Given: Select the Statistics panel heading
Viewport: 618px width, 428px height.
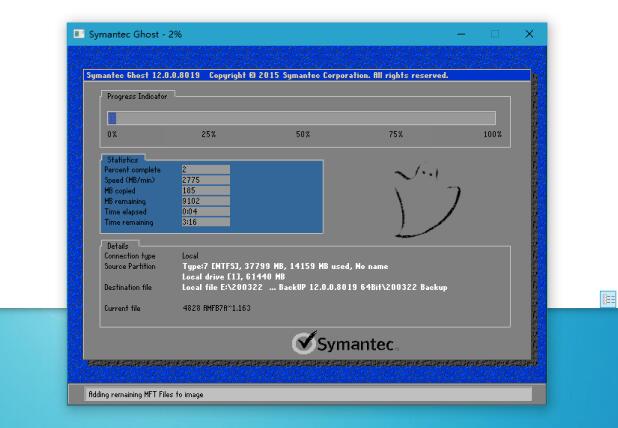Looking at the screenshot, I should coord(122,160).
